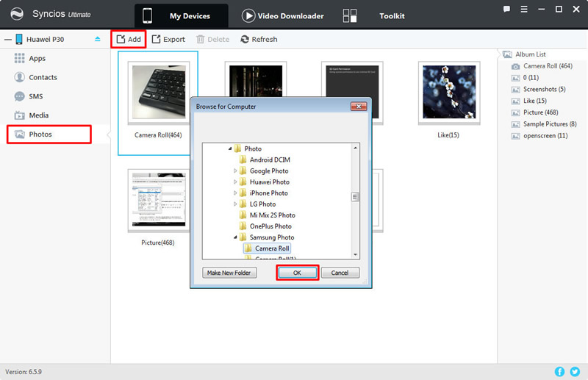This screenshot has width=588, height=380.
Task: Collapse the Samsung Photo folder
Action: (x=235, y=237)
